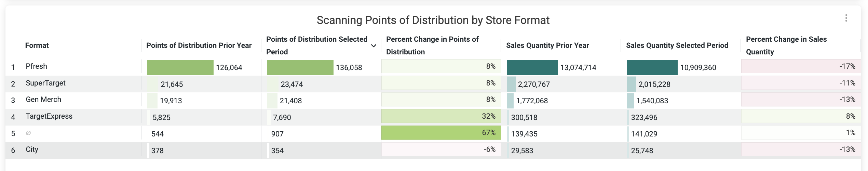Screen dimensions: 868x171
Task: Click the 32% TargetExpress change cell
Action: coord(441,116)
